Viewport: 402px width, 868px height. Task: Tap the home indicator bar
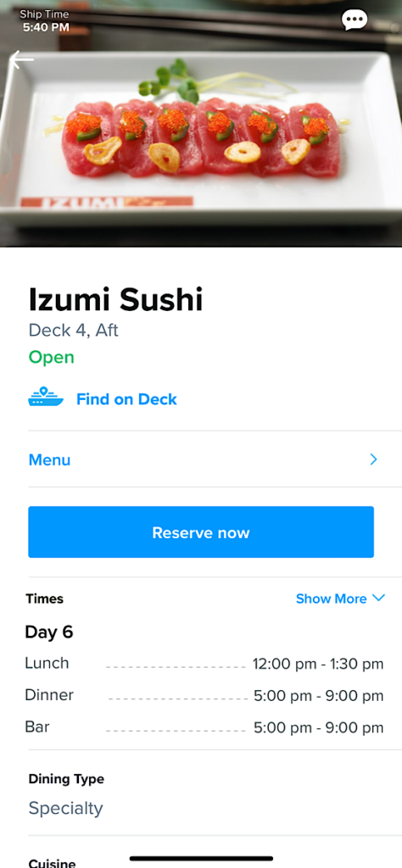point(201,858)
